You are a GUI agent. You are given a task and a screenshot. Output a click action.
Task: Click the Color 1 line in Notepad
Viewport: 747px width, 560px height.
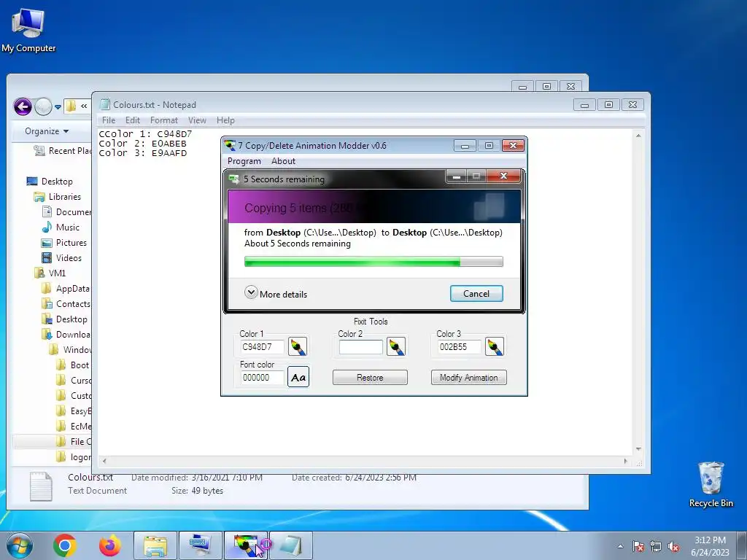pos(145,134)
